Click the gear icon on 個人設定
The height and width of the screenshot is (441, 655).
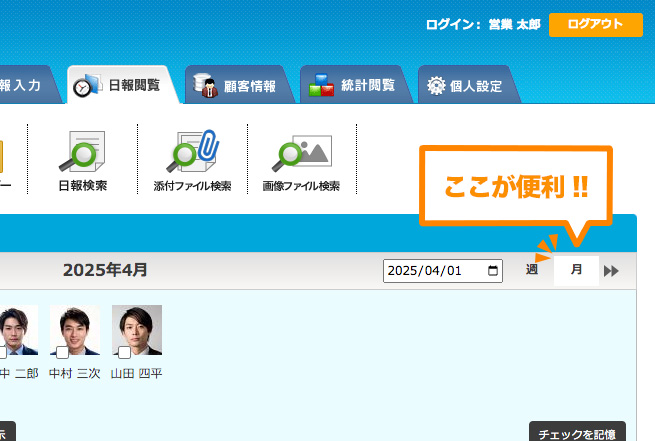pyautogui.click(x=437, y=86)
